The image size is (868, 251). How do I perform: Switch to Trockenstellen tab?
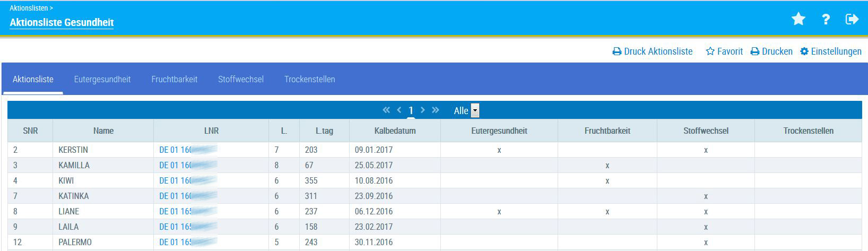click(x=309, y=79)
